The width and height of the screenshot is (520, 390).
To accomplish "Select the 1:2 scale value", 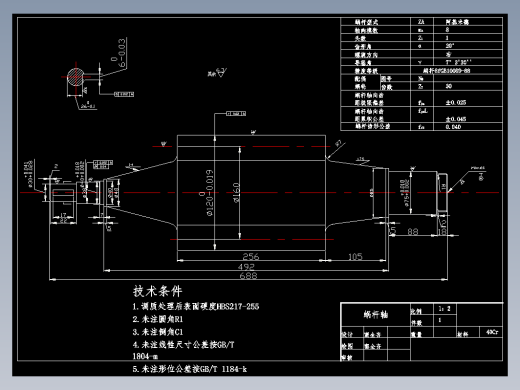I will (x=445, y=309).
